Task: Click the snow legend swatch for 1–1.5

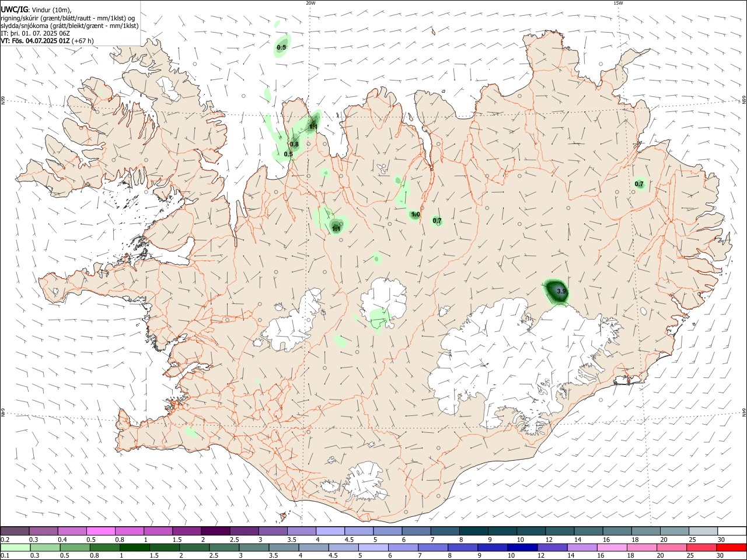Action: point(158,531)
